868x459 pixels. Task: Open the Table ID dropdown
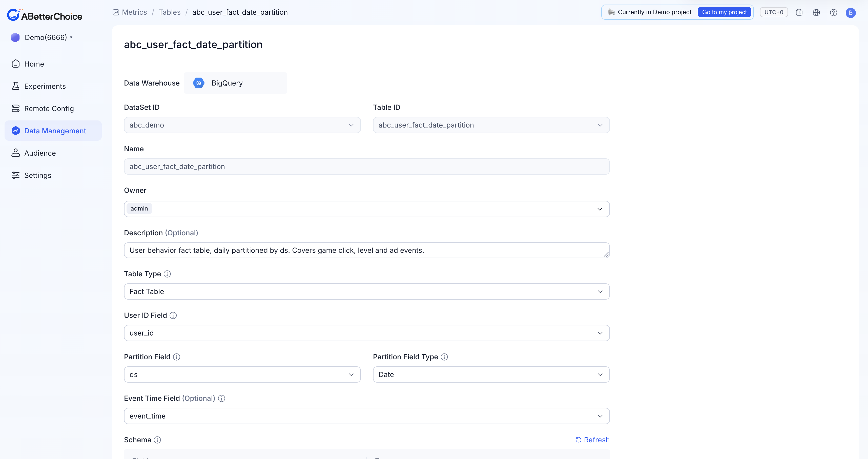pyautogui.click(x=491, y=125)
